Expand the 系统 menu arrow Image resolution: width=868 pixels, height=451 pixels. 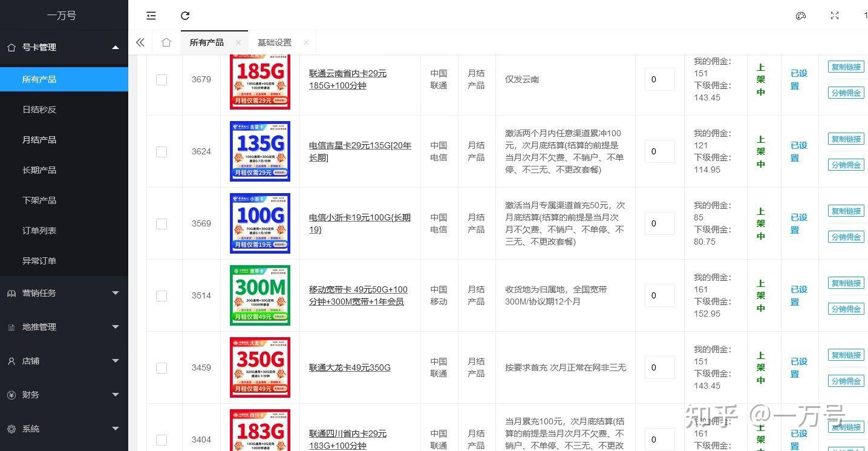[x=116, y=429]
